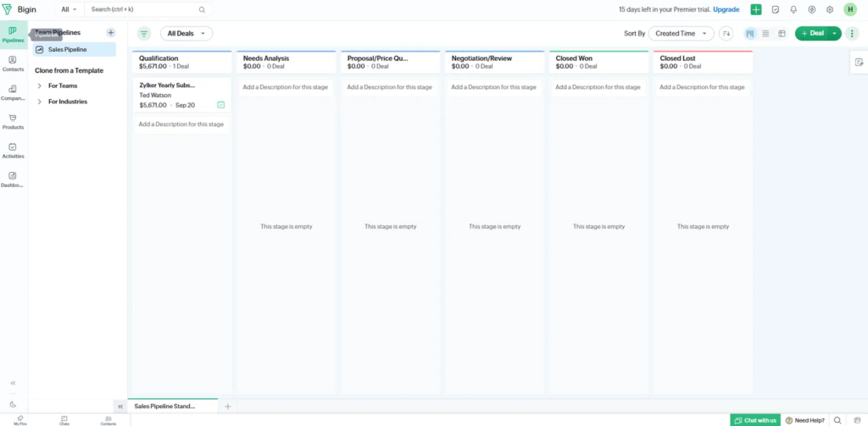Collapse the pipelines panel with double chevron

coord(120,406)
